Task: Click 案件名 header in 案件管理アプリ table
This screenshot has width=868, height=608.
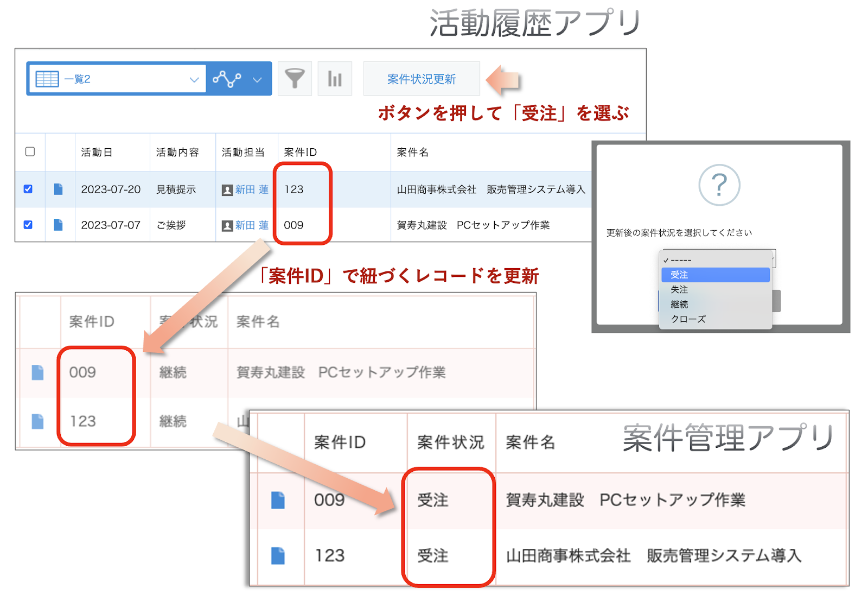Action: 530,442
